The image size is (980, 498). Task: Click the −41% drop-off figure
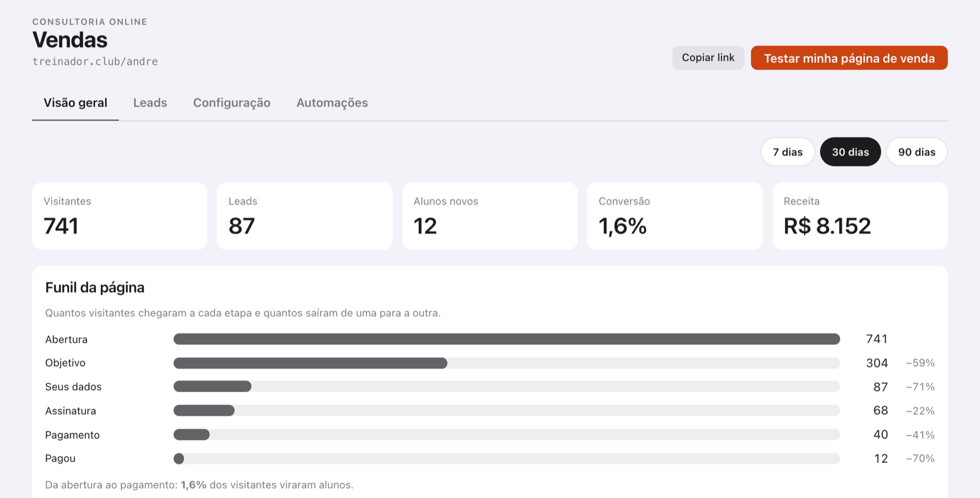[920, 435]
